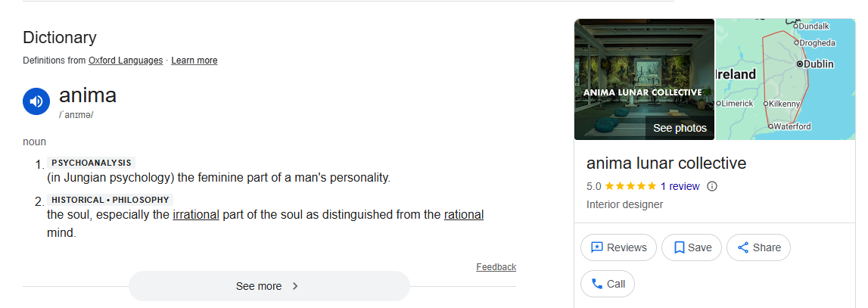Open the Ireland map thumbnail
Viewport: 868px width, 308px height.
785,79
